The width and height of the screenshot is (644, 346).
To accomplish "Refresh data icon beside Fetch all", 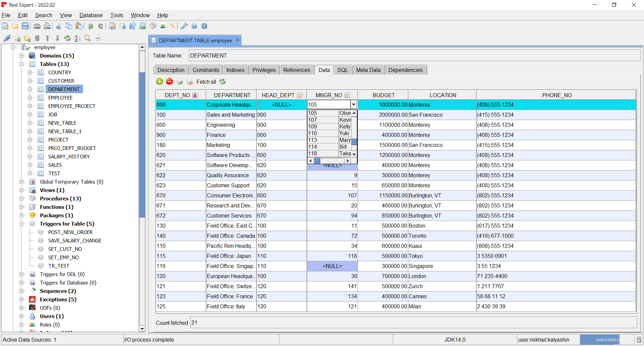I will (x=222, y=82).
